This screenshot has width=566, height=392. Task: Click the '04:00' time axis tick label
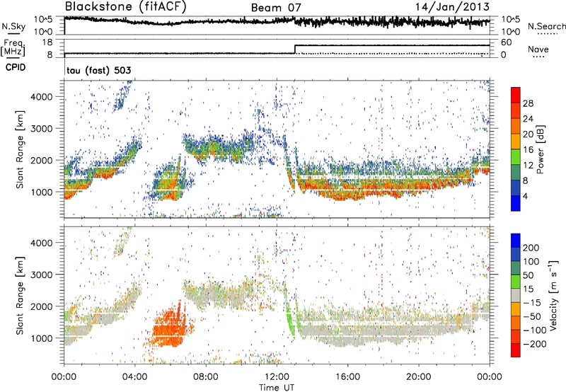(x=135, y=377)
